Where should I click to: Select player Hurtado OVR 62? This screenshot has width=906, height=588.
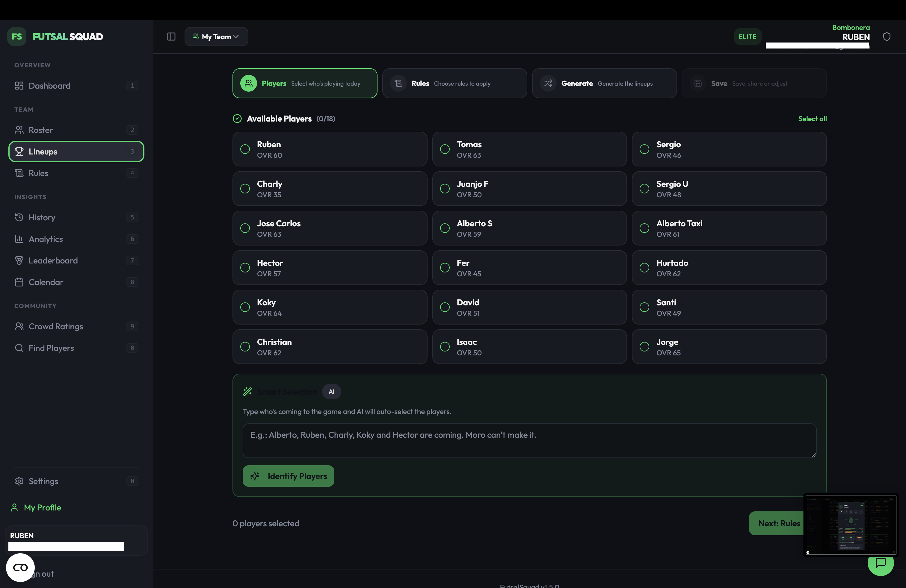(x=729, y=268)
